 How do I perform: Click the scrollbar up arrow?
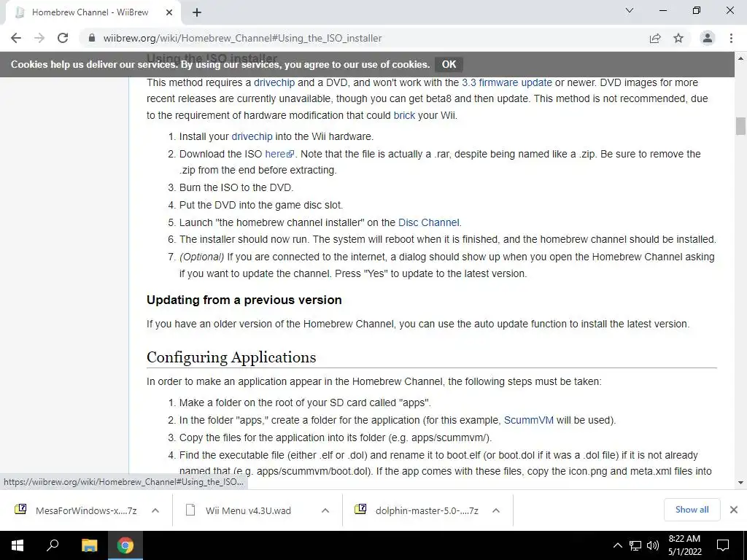[x=740, y=58]
